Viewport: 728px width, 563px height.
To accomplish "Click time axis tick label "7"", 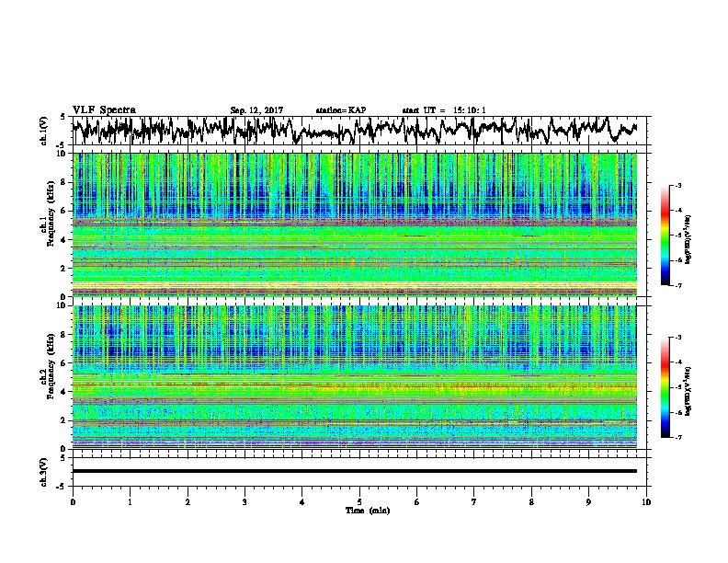I will (x=474, y=502).
